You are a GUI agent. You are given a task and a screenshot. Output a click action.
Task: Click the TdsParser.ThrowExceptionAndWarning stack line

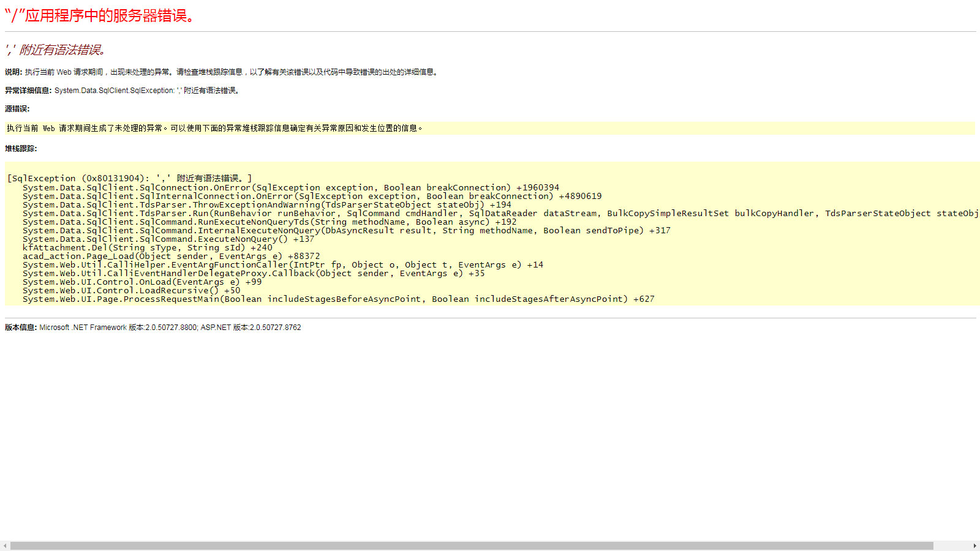pyautogui.click(x=266, y=205)
